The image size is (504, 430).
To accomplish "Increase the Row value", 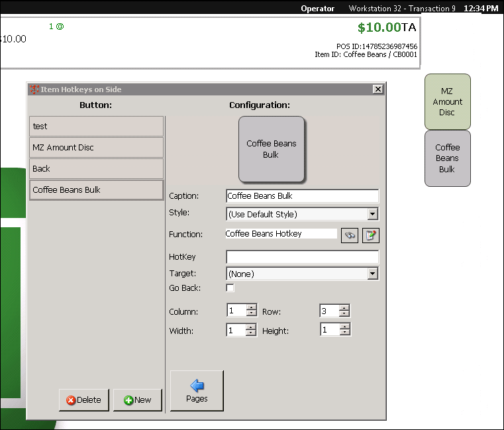I will click(344, 307).
